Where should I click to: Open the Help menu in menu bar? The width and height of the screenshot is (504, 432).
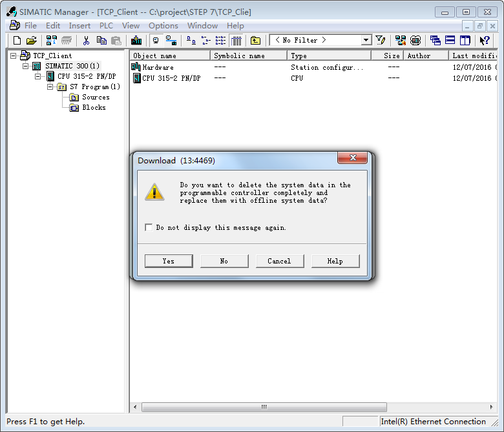pos(235,26)
